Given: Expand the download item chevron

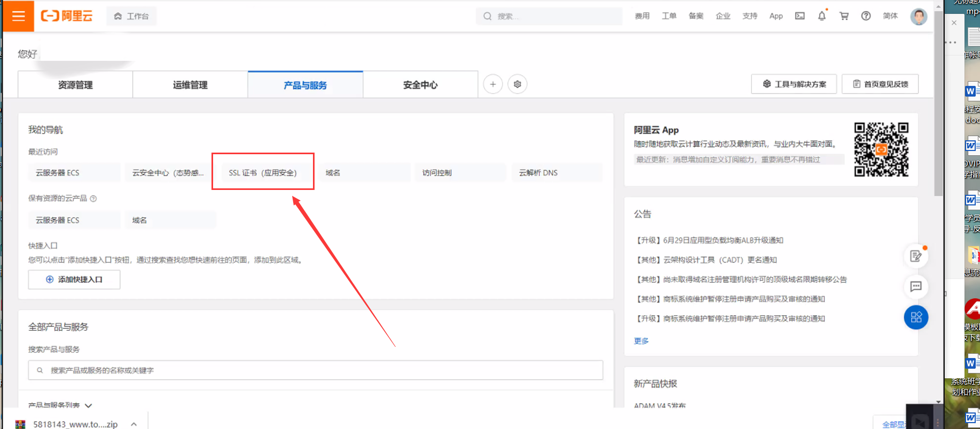Looking at the screenshot, I should pos(134,424).
